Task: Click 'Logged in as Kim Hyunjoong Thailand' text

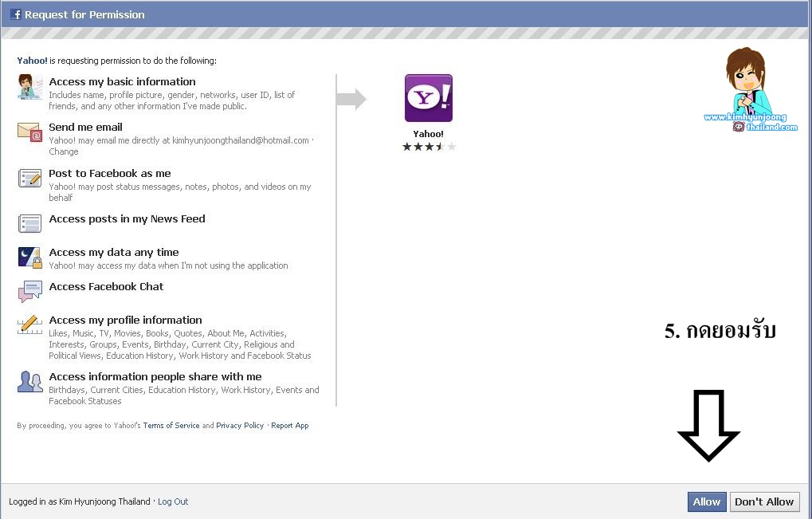Action: (x=79, y=501)
